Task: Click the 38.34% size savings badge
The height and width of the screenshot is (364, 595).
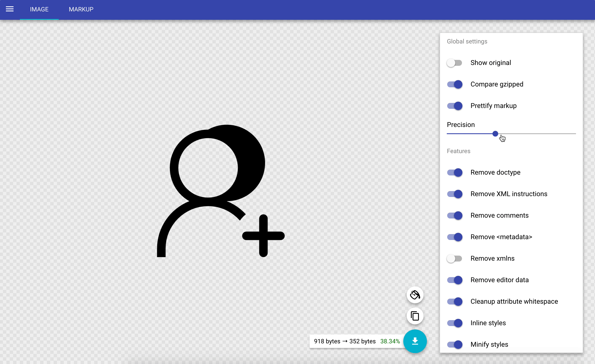Action: (x=390, y=341)
